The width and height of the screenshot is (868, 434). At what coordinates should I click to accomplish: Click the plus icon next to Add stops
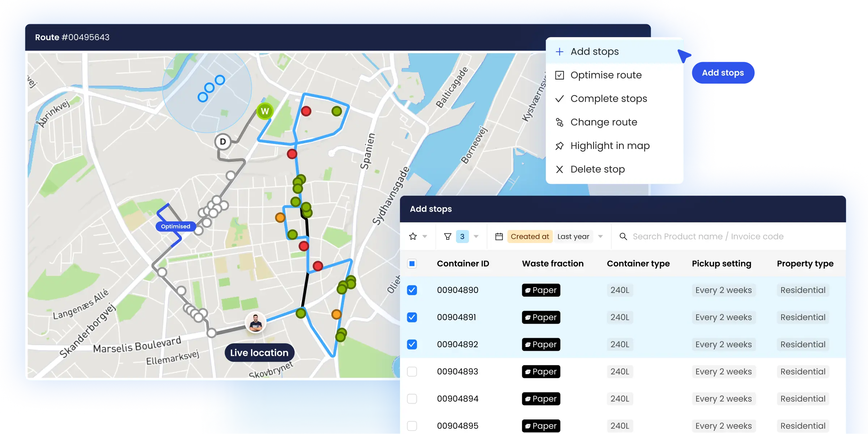[x=560, y=51]
